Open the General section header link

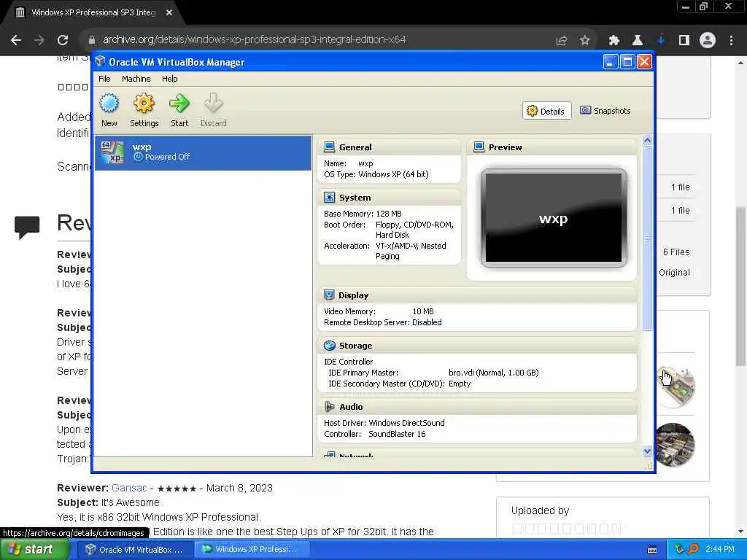[x=355, y=147]
